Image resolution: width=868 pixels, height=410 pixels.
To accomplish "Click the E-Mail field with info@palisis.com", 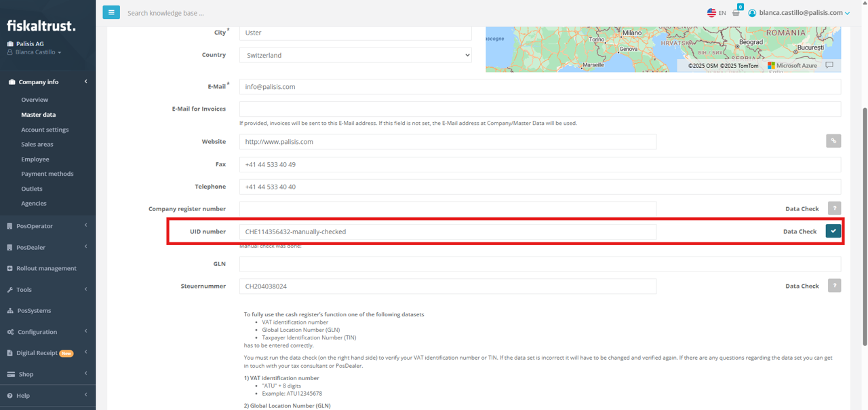I will (x=540, y=87).
